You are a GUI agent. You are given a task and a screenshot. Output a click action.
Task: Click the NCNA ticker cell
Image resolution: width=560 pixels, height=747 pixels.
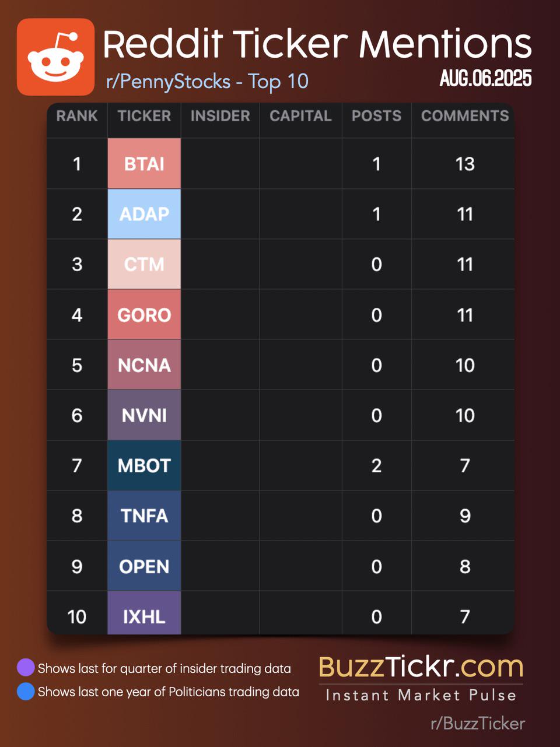[144, 364]
